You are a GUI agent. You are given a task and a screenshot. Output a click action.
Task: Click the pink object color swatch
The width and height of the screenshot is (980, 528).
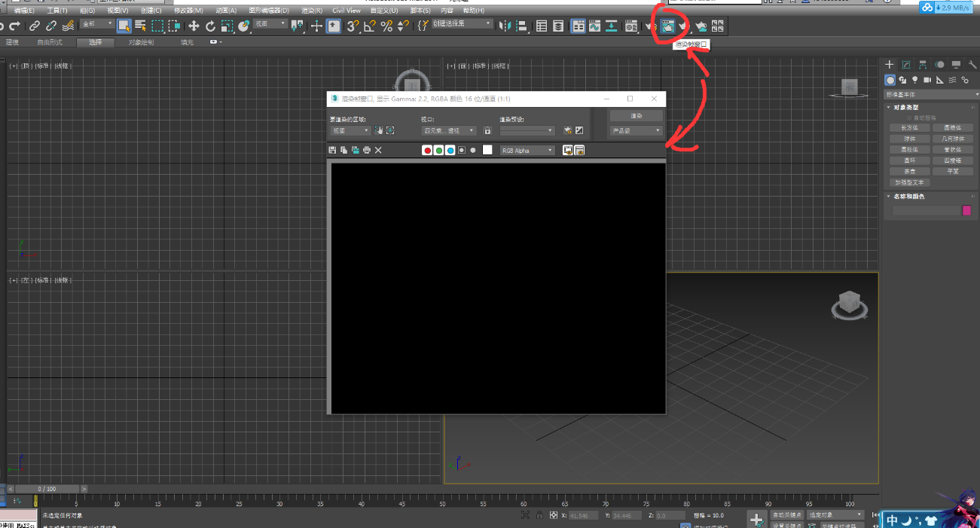click(x=966, y=211)
